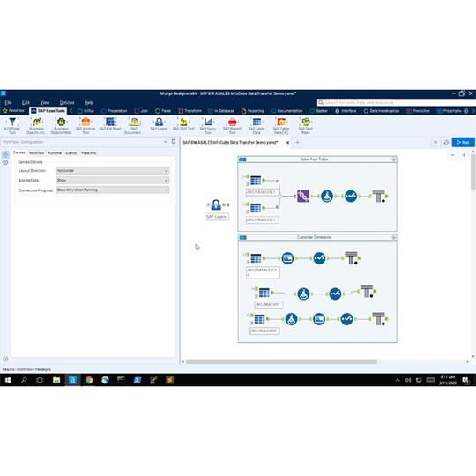Open the Annotations dropdown

tap(112, 181)
